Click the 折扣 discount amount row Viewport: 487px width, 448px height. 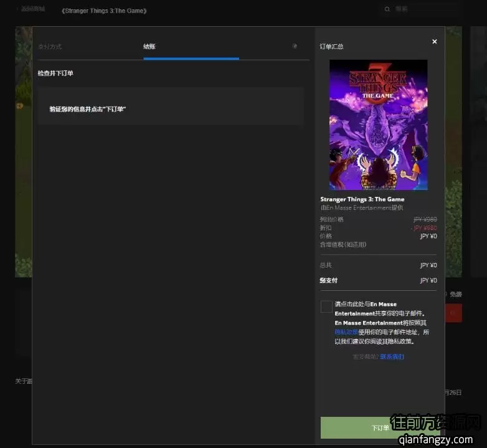click(378, 227)
